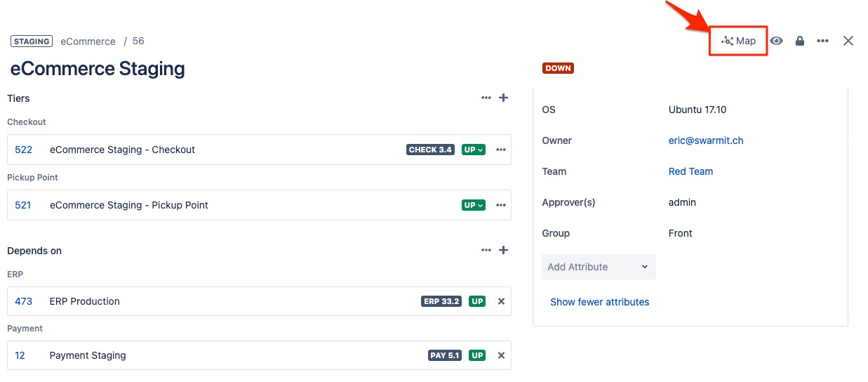Expand the Add Attribute dropdown

coord(598,267)
